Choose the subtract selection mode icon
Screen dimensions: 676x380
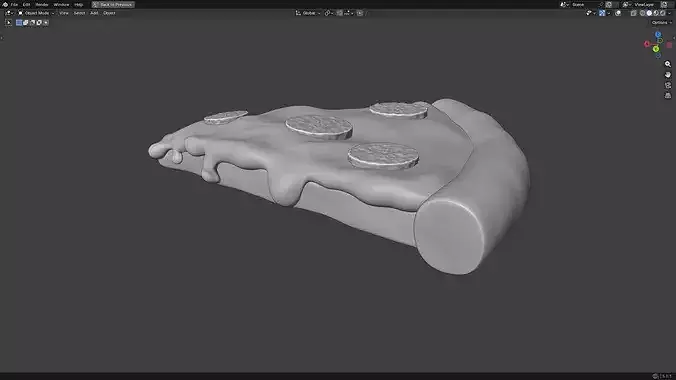pos(32,22)
